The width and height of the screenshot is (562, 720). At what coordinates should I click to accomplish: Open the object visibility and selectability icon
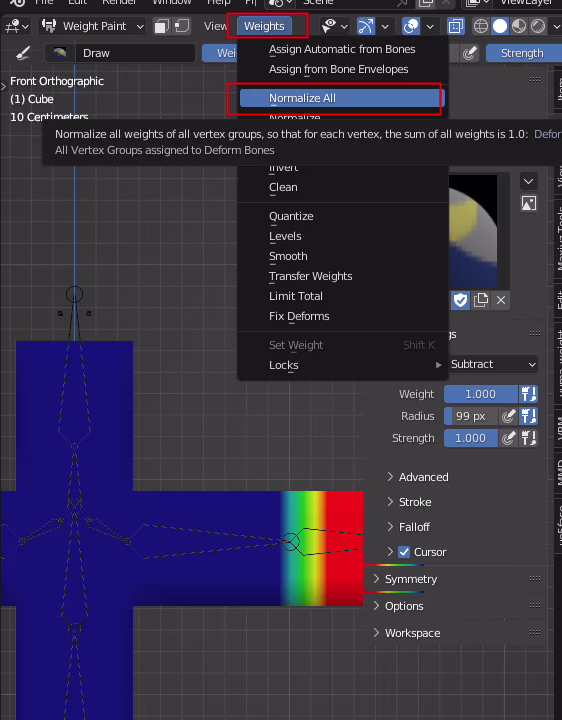tap(333, 26)
